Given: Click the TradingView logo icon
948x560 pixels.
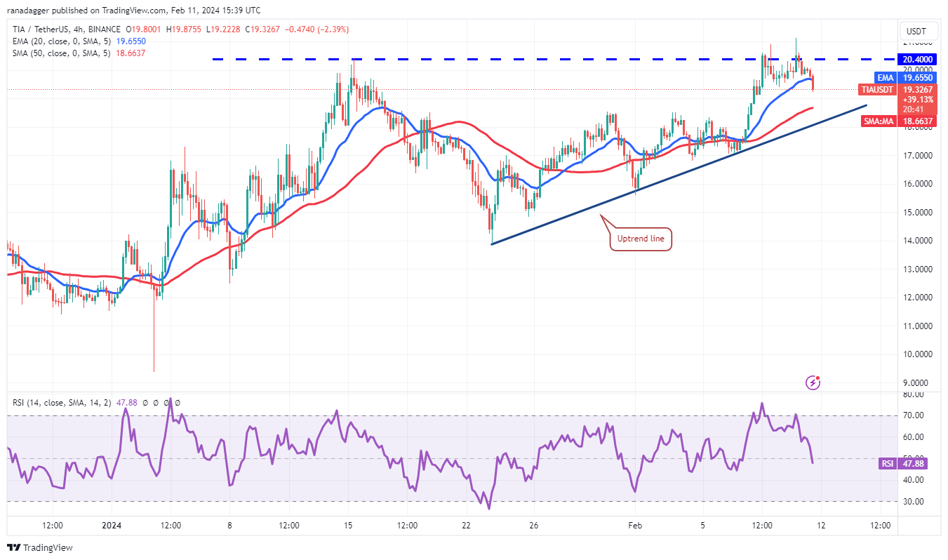Looking at the screenshot, I should tap(13, 547).
